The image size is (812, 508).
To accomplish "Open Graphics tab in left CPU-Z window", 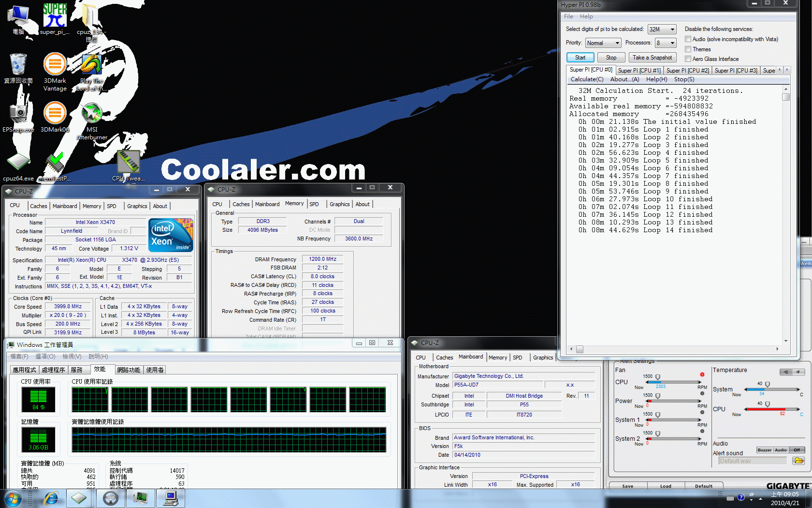I will pyautogui.click(x=137, y=206).
